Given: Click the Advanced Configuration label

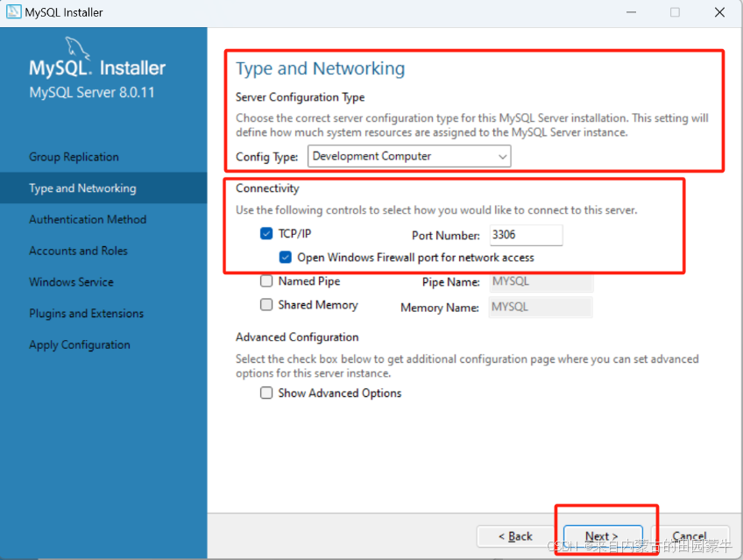Looking at the screenshot, I should [298, 337].
